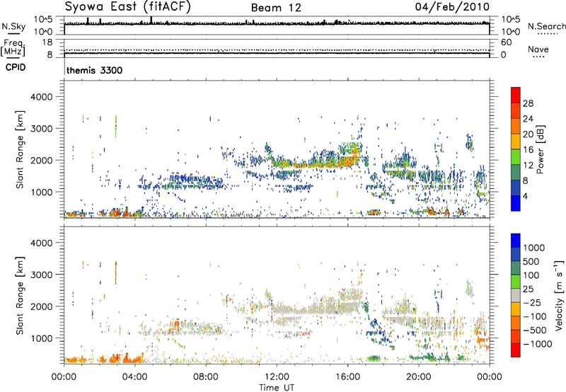Viewport: 566px width, 392px height.
Task: Pick the red top segment of Power colorbar
Action: tap(517, 93)
